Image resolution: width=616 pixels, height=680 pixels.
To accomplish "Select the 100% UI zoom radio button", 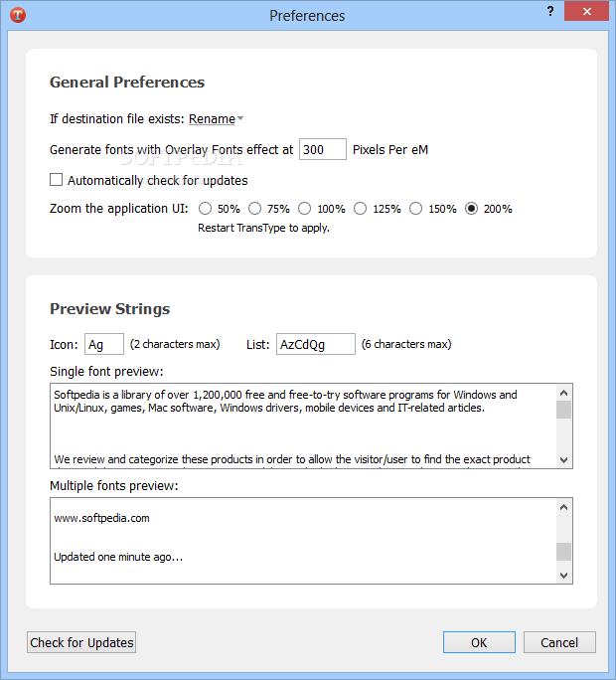I will click(x=304, y=209).
